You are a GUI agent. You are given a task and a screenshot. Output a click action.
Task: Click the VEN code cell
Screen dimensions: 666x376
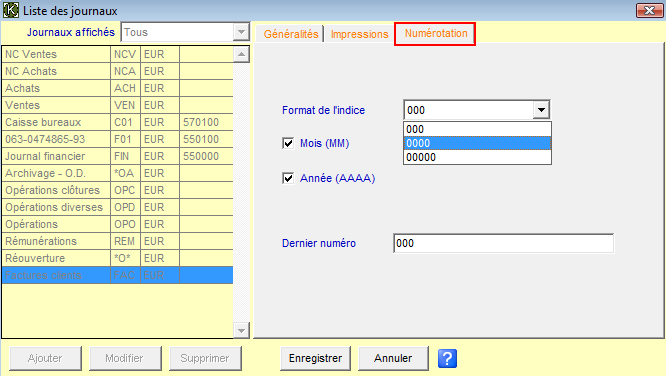(125, 105)
